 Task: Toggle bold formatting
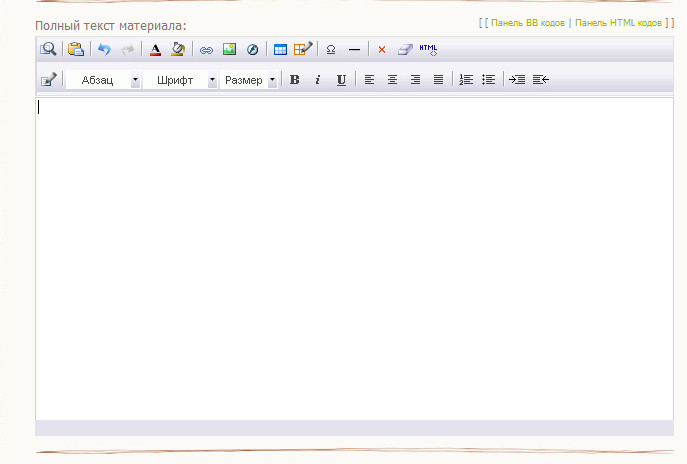(x=295, y=80)
